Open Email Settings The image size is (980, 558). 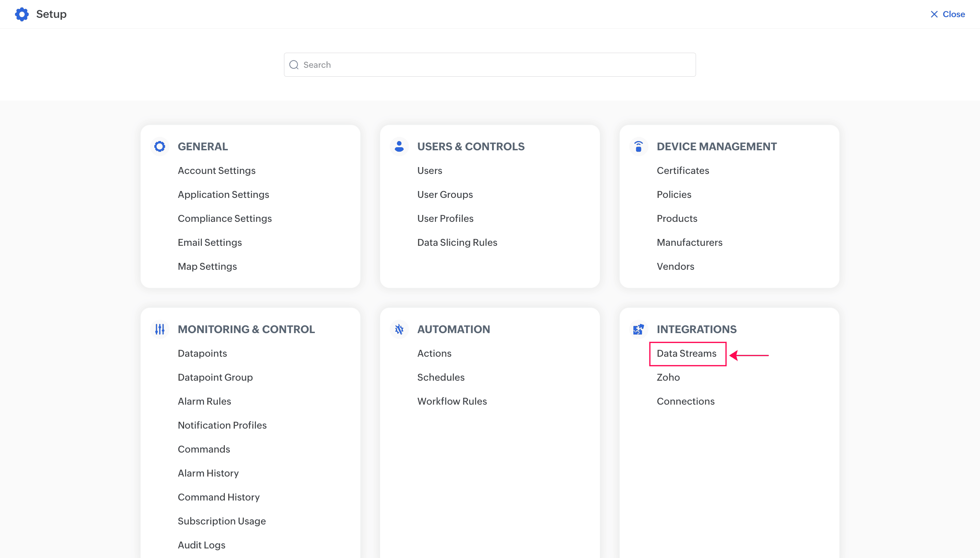coord(209,242)
